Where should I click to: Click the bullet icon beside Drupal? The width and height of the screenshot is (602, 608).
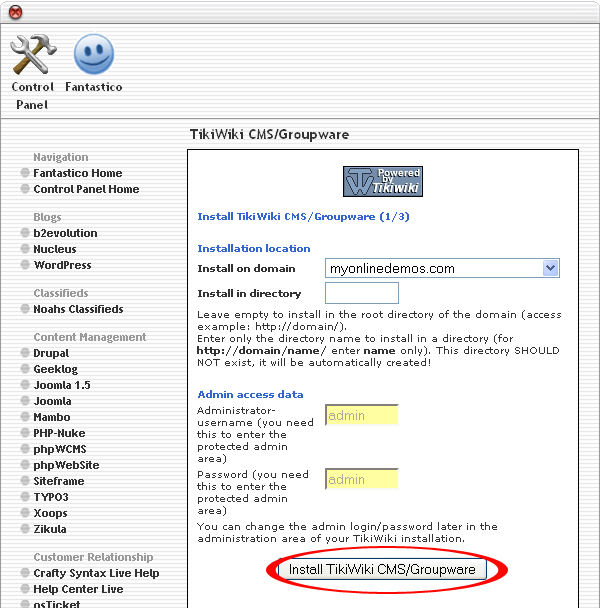point(25,352)
